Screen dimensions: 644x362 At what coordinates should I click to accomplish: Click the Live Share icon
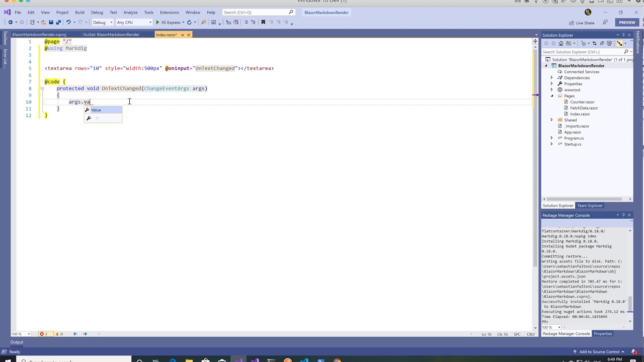572,23
